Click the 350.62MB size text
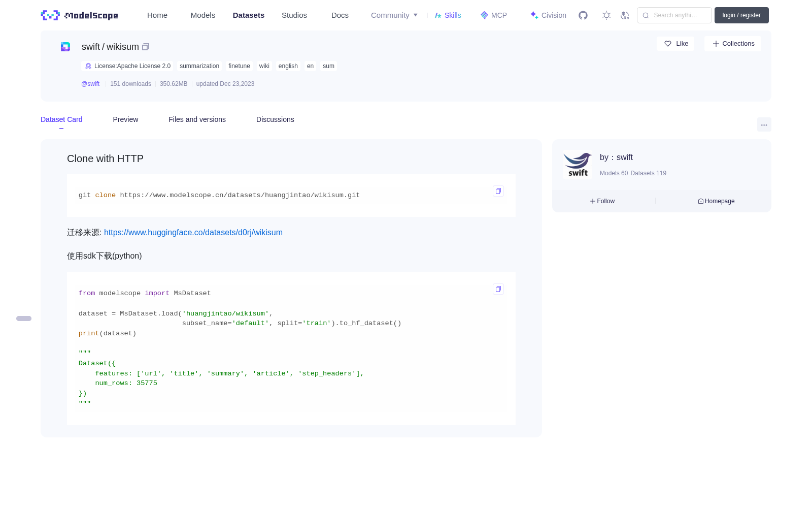Screen dimensions: 812x508 pos(174,84)
